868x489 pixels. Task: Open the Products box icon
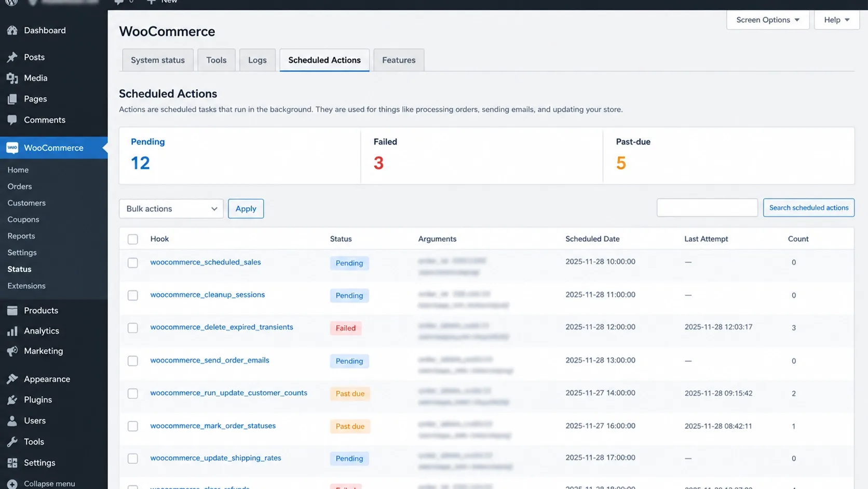(12, 310)
